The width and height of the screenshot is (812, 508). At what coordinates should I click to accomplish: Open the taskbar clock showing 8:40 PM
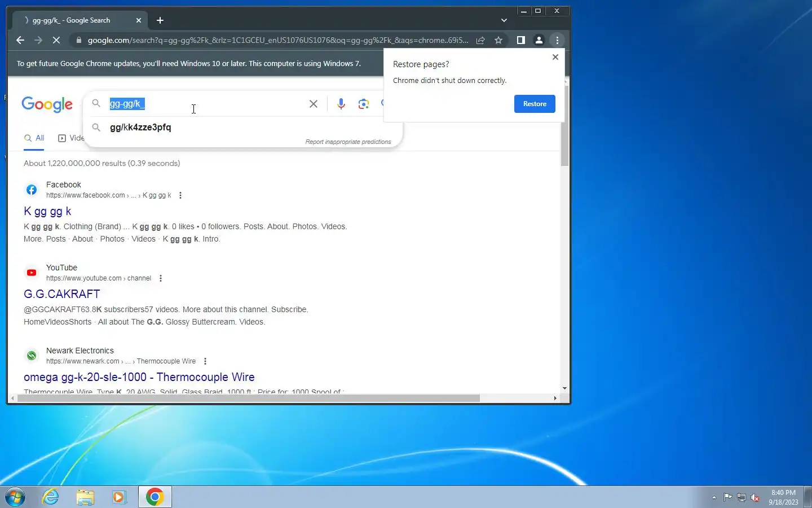click(783, 497)
